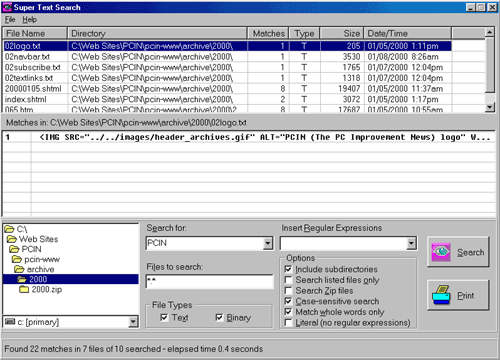Click the Web Sites folder icon
Viewport: 500px width, 360px height.
[x=12, y=239]
